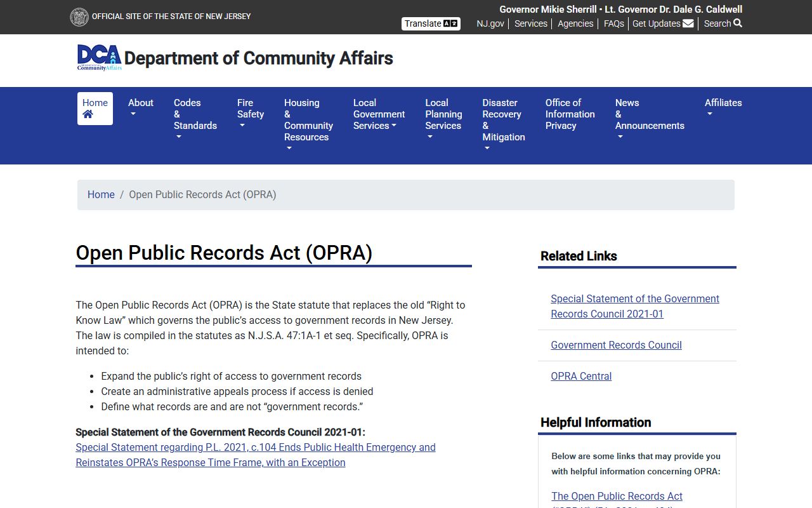Click the Helpful Information heading
This screenshot has width=812, height=508.
[596, 423]
